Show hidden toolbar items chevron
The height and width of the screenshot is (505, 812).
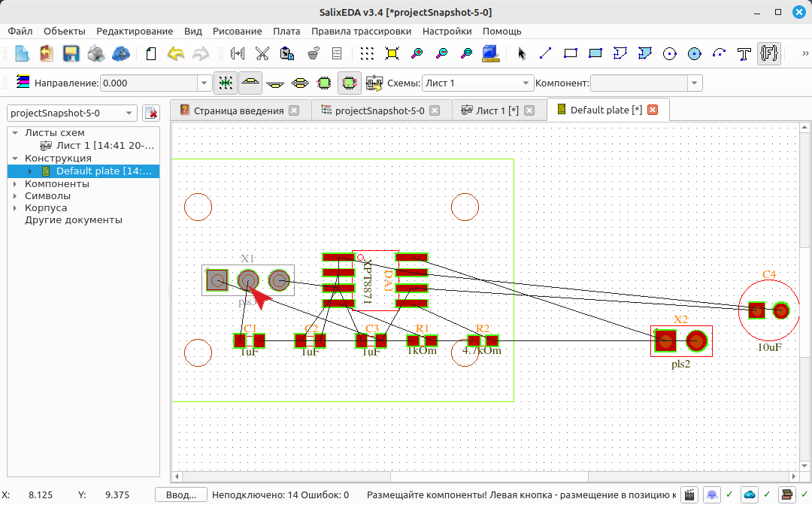(x=805, y=53)
